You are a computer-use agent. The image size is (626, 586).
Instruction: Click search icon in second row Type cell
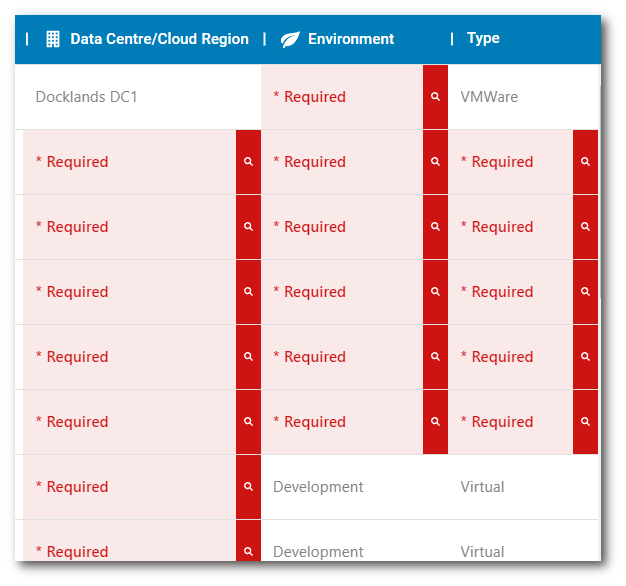(x=585, y=162)
